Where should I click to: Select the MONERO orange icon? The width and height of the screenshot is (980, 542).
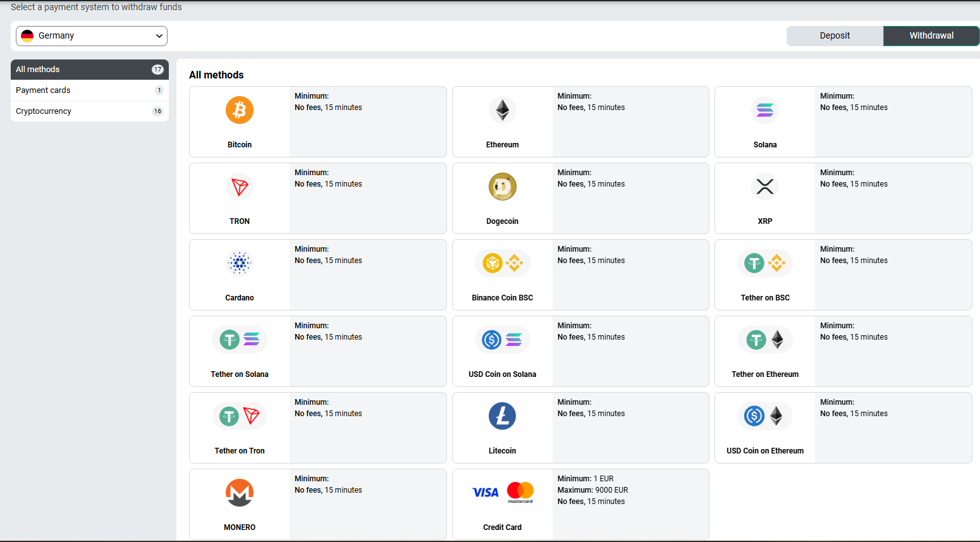240,493
